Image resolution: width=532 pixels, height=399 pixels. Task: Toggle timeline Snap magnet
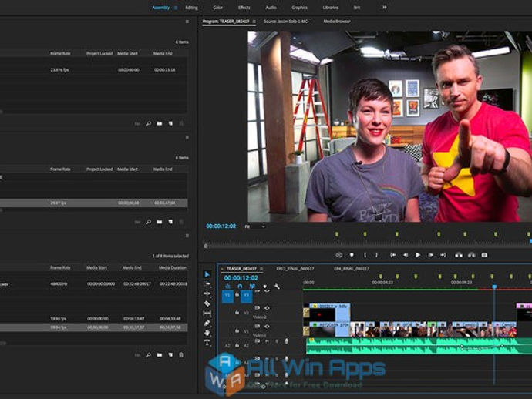point(240,287)
